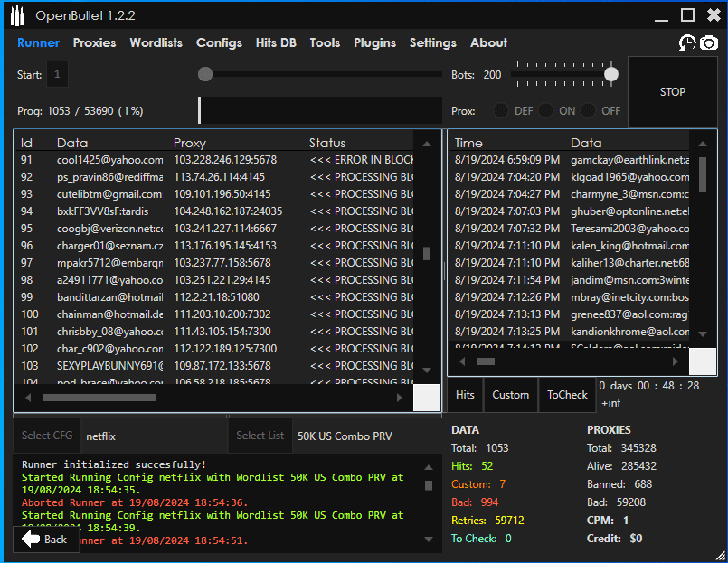Click the log panel scroll-down arrow
728x563 pixels.
428,539
